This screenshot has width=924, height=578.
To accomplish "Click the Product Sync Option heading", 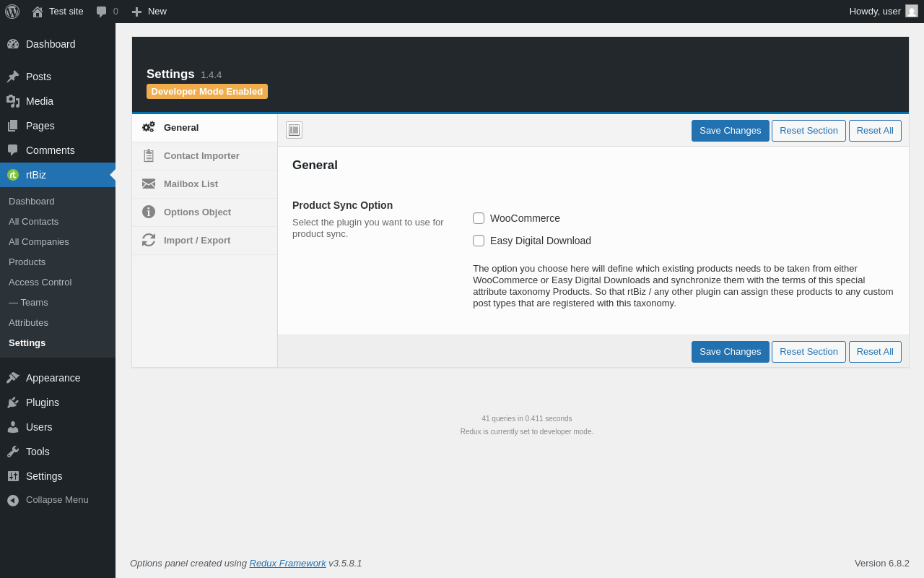I will (343, 205).
